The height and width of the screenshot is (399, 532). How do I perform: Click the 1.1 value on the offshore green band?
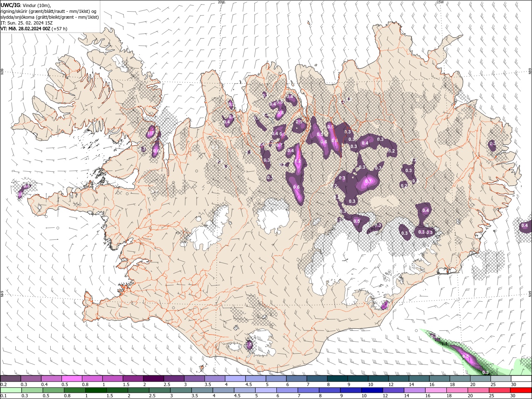[x=444, y=344]
